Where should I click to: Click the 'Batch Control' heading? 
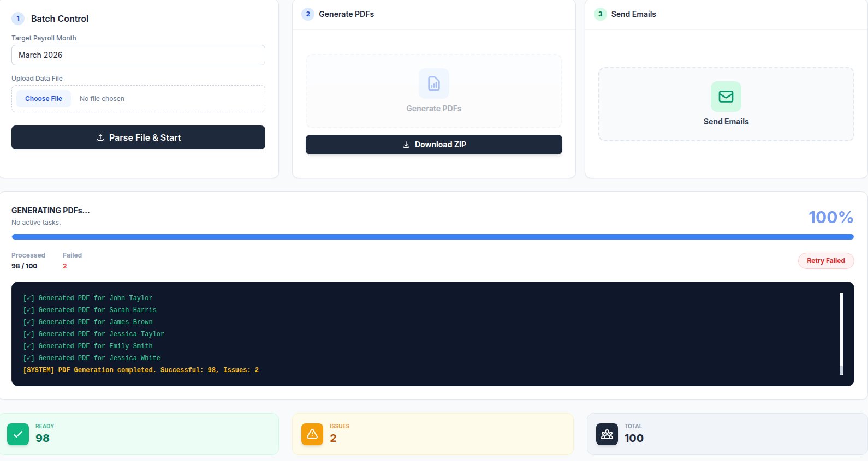coord(60,19)
